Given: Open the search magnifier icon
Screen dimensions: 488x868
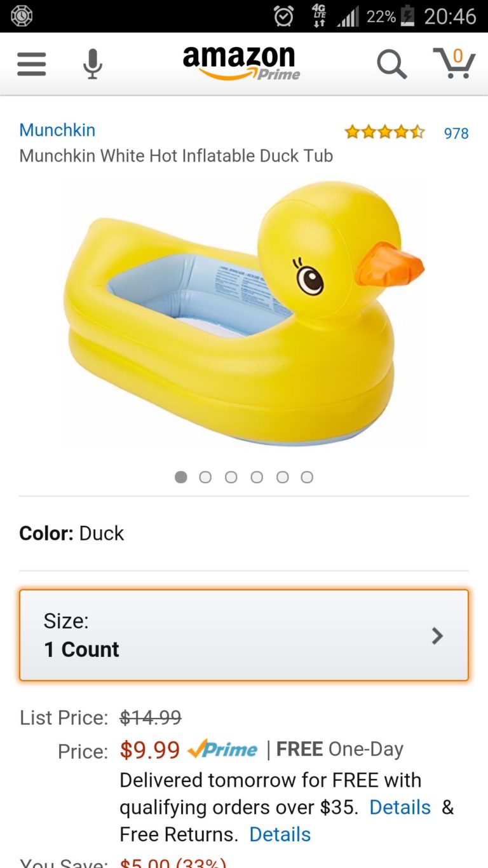Looking at the screenshot, I should point(391,64).
